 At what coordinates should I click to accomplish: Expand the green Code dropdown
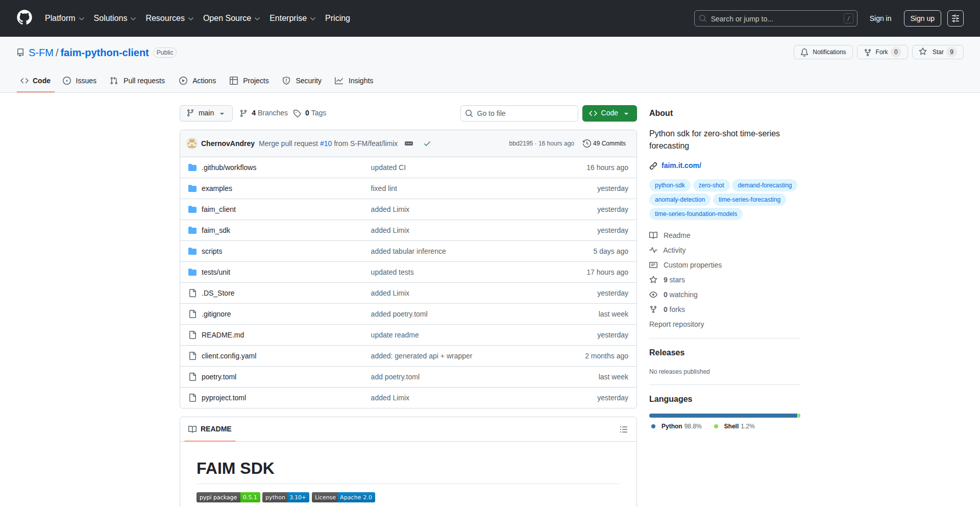pos(609,113)
